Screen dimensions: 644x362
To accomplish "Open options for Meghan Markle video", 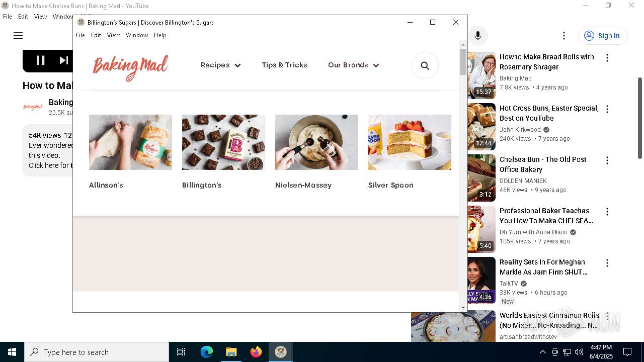I will click(607, 263).
